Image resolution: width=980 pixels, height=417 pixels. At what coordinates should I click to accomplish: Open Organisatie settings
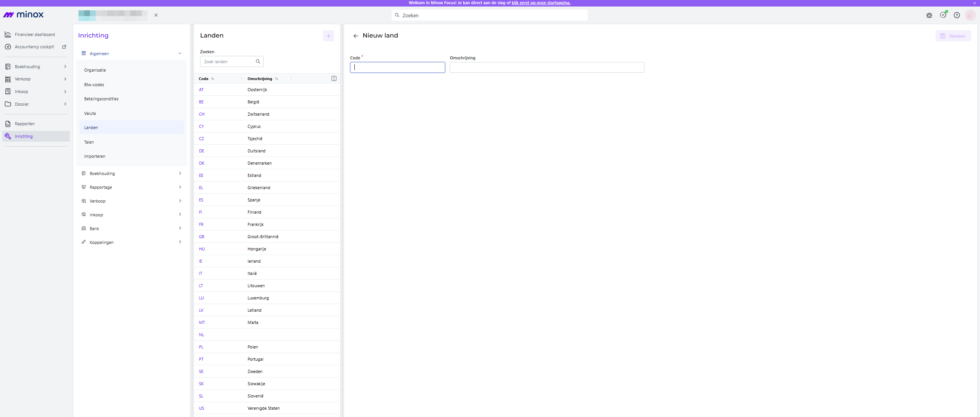point(131,70)
